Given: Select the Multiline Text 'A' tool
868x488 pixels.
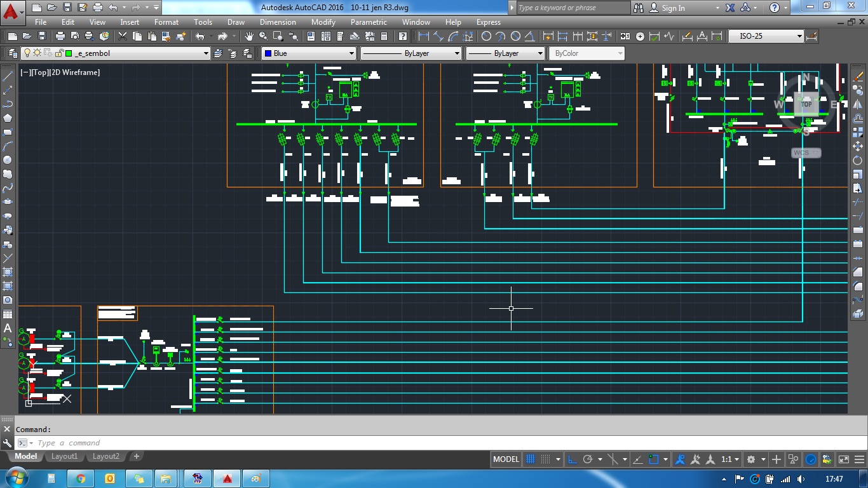Looking at the screenshot, I should tap(8, 328).
